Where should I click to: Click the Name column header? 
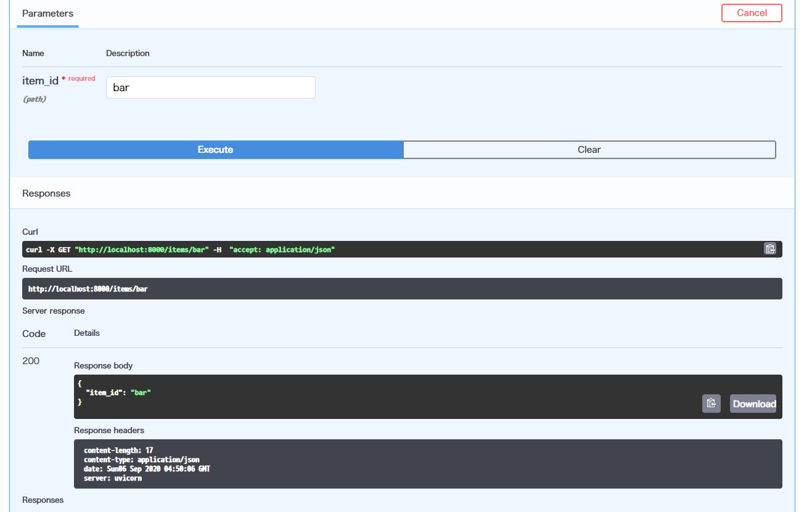(x=34, y=53)
